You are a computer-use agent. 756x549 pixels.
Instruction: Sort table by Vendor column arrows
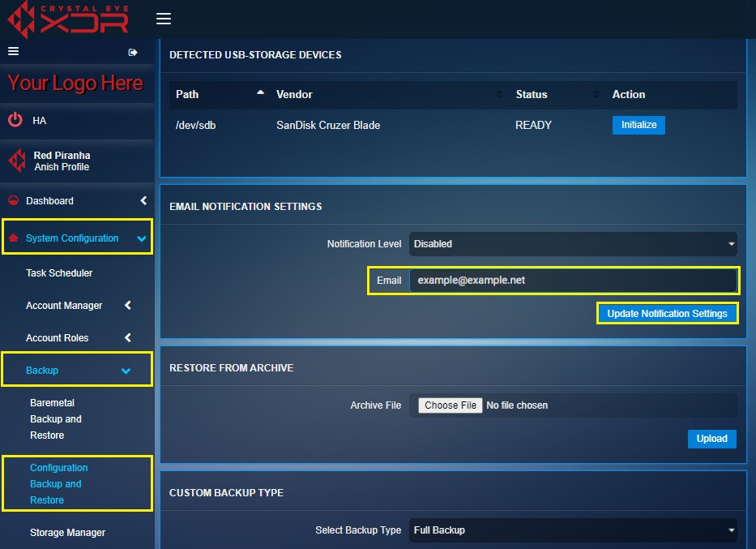[x=499, y=95]
